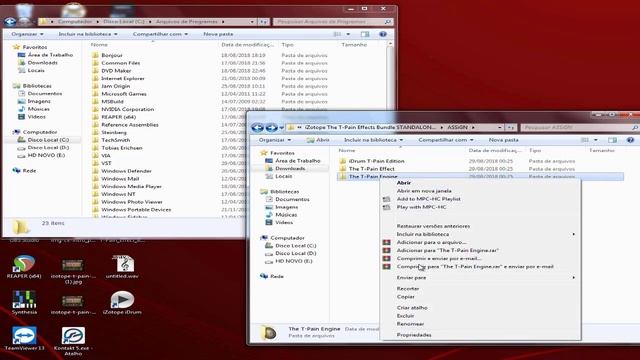Click iDrum T-Pain Edition folder icon
Screen dimensions: 640x360
(343, 161)
